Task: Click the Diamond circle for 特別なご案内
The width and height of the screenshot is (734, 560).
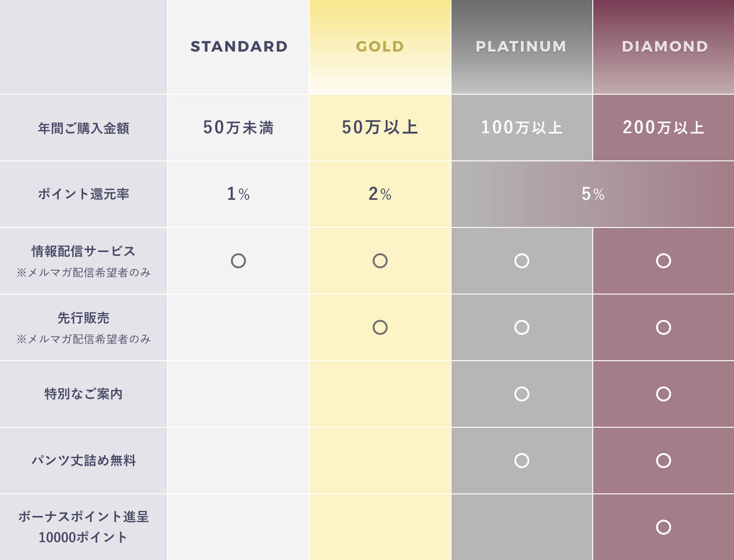Action: (664, 394)
